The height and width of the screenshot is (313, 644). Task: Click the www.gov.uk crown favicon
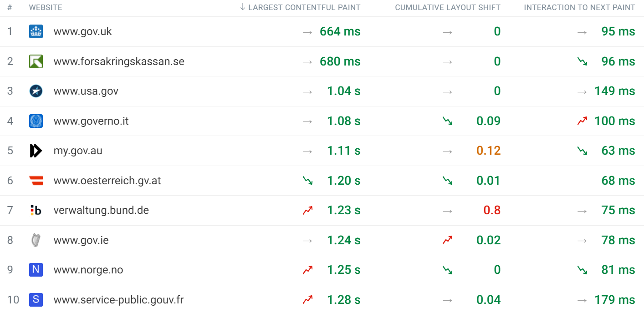[36, 31]
